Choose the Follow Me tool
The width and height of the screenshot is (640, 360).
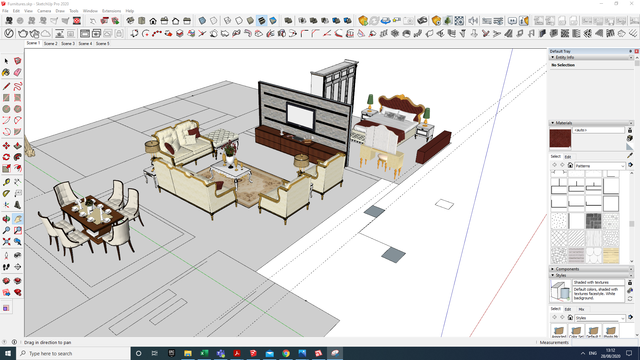(x=18, y=157)
